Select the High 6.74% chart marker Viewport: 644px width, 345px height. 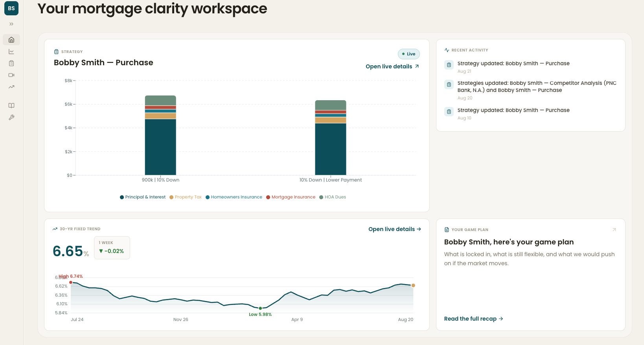click(71, 282)
